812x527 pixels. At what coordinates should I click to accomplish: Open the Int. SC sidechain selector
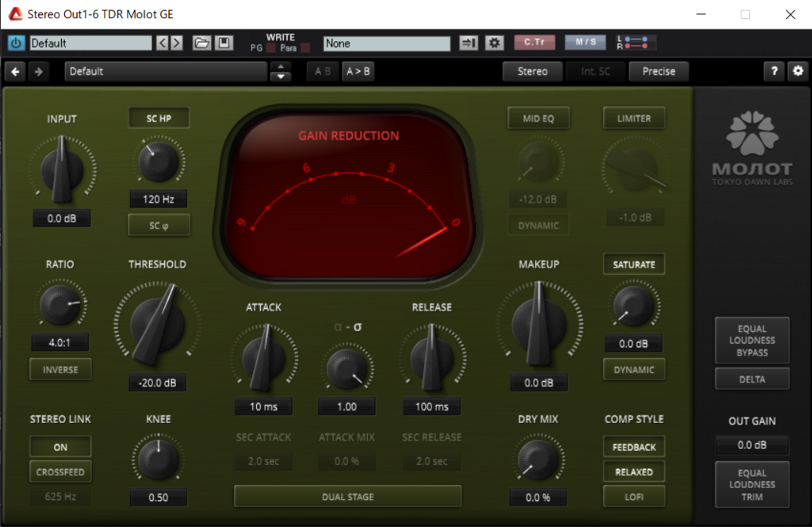pyautogui.click(x=596, y=71)
